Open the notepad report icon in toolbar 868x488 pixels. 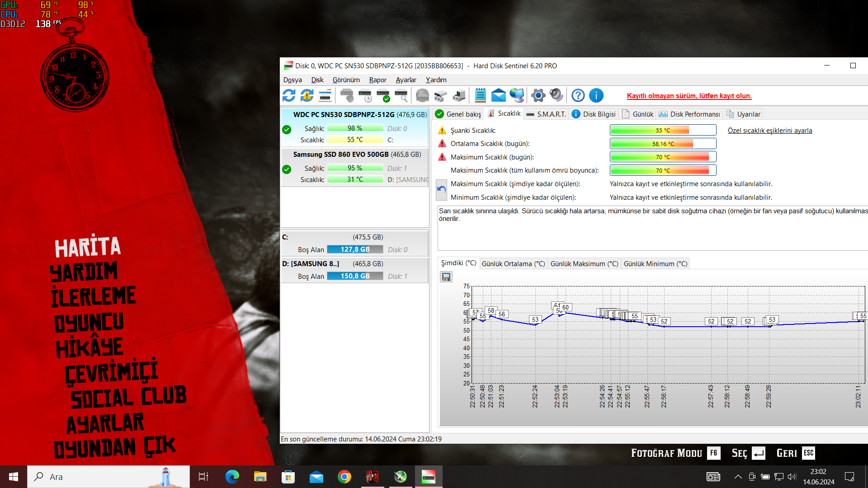[480, 96]
